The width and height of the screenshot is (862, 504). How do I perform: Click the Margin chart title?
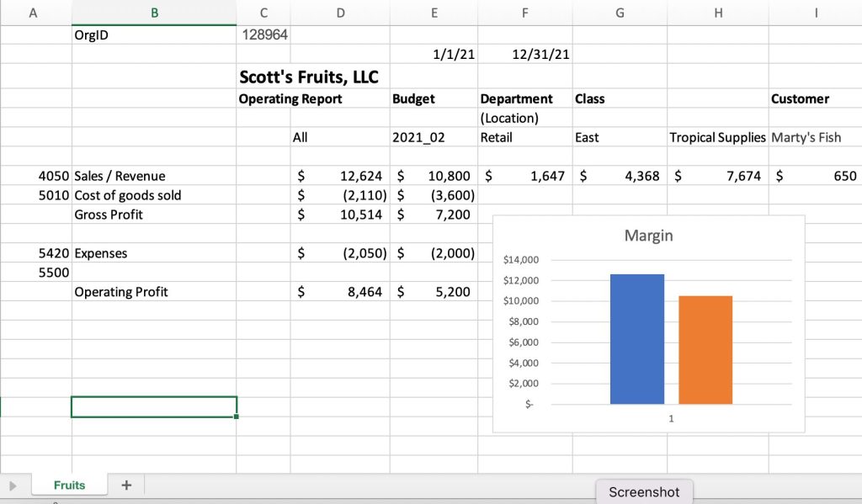pos(648,236)
